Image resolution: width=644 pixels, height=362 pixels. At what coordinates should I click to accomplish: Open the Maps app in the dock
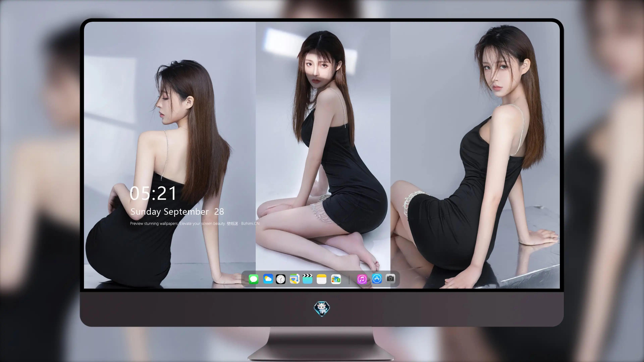click(x=294, y=279)
